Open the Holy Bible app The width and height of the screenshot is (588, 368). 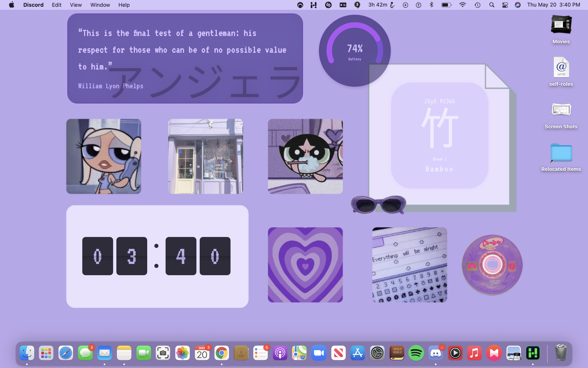pyautogui.click(x=397, y=353)
